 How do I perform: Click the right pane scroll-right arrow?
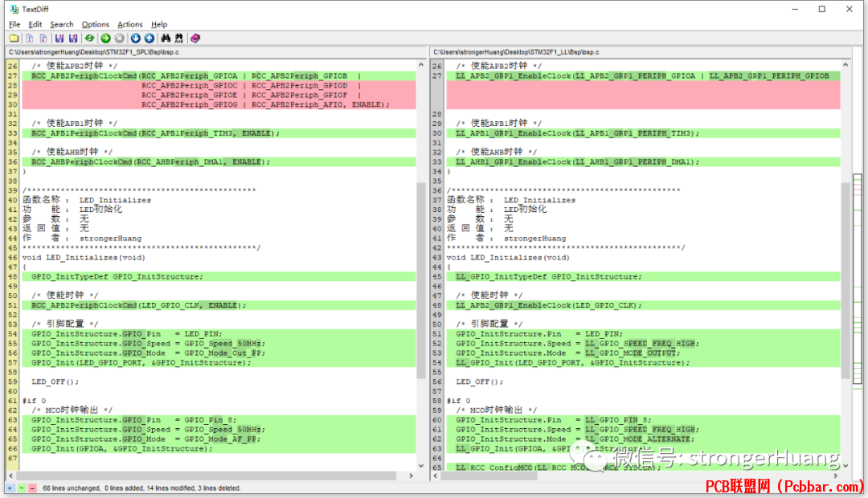click(836, 476)
